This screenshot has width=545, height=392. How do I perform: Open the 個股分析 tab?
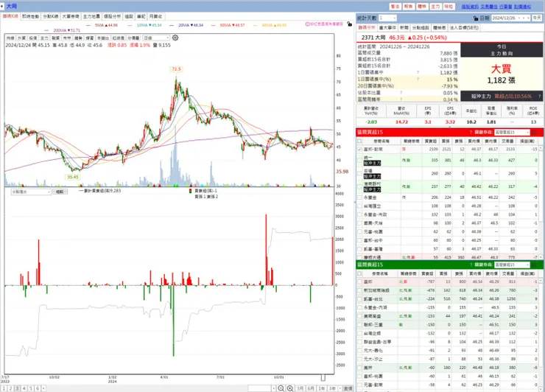coord(112,16)
